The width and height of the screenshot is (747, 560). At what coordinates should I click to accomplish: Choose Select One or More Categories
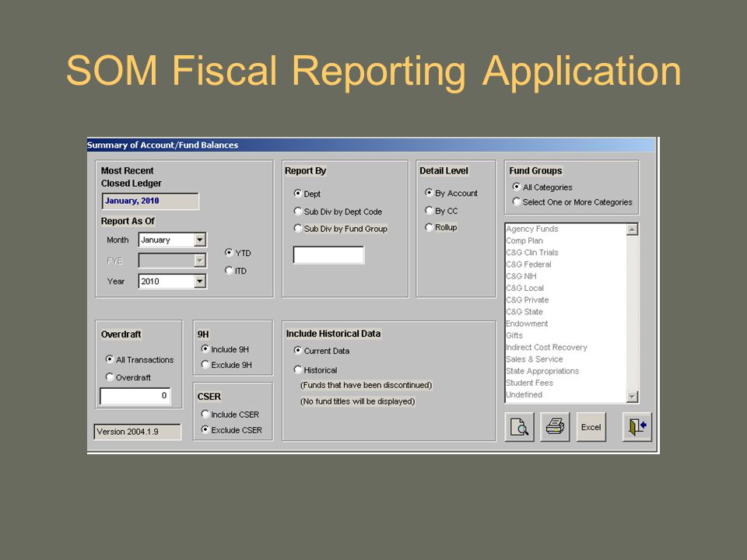[517, 201]
